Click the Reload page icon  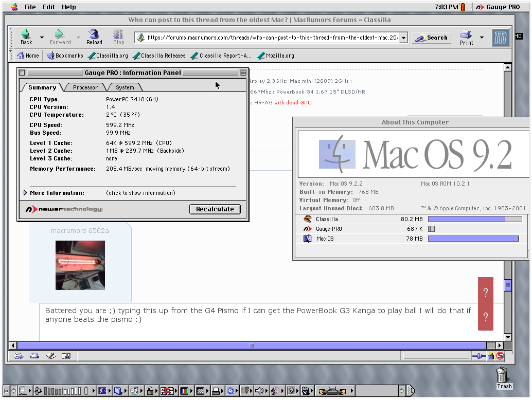[x=94, y=34]
